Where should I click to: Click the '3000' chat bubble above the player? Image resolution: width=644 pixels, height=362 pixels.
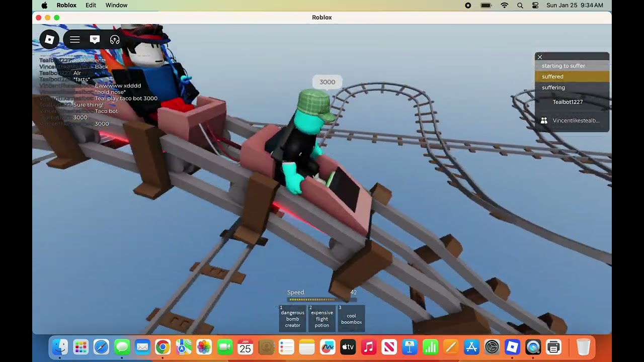point(327,82)
